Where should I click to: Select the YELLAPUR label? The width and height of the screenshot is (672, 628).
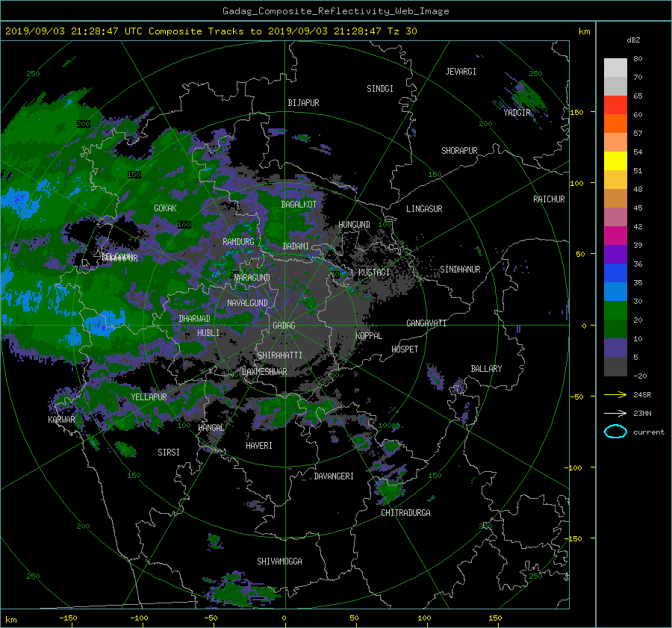coord(149,397)
